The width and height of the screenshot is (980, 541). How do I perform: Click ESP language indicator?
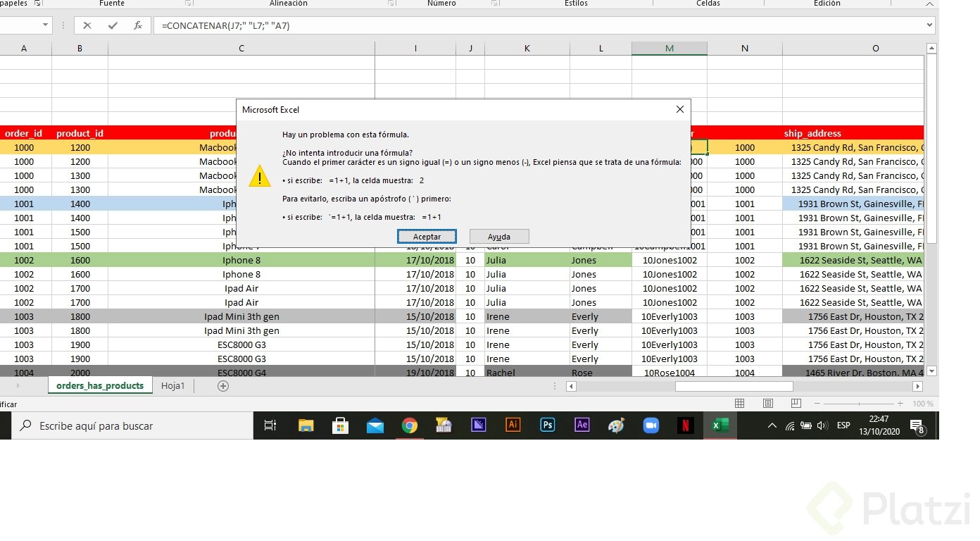tap(843, 425)
